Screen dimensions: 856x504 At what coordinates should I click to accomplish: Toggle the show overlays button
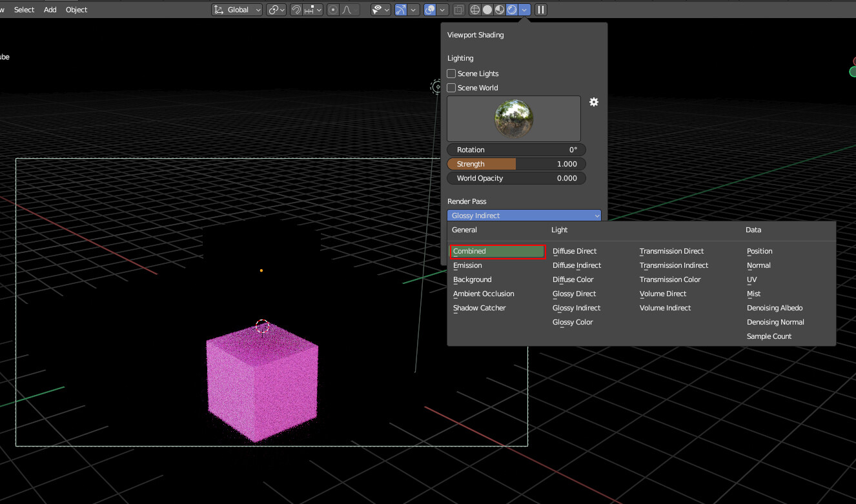(x=430, y=10)
